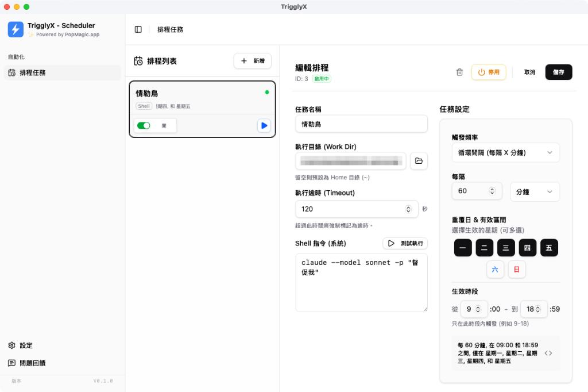Run 情勒鳥 task with the blue play button
Screen dimensions: 588x392
pyautogui.click(x=264, y=125)
